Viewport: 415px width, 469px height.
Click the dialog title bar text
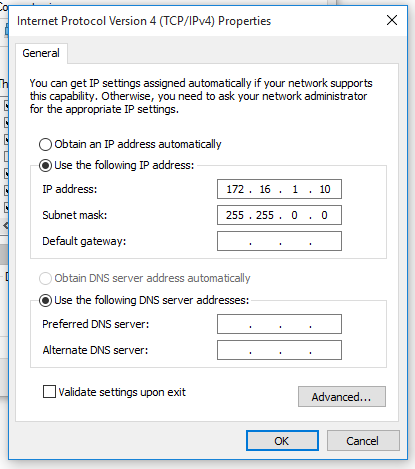pyautogui.click(x=144, y=21)
